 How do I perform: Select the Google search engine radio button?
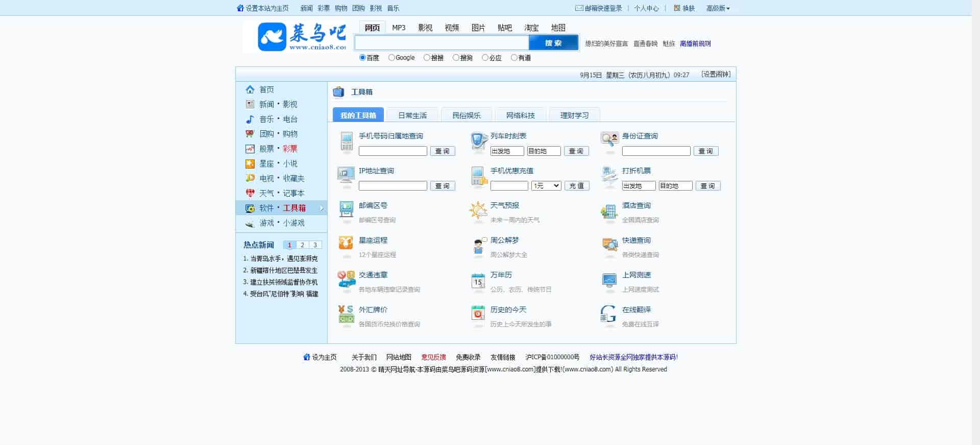[391, 58]
